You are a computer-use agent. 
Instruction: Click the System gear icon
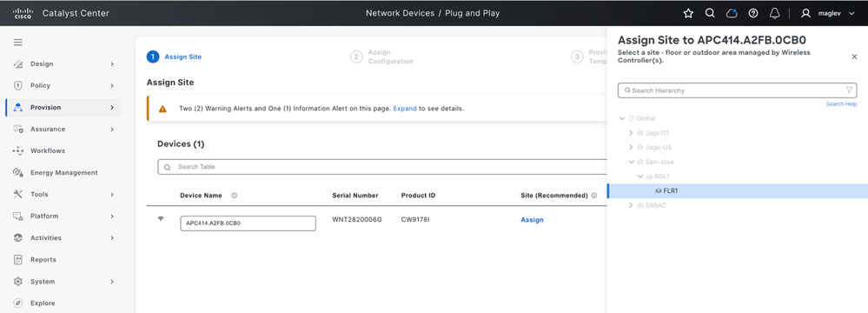[17, 282]
